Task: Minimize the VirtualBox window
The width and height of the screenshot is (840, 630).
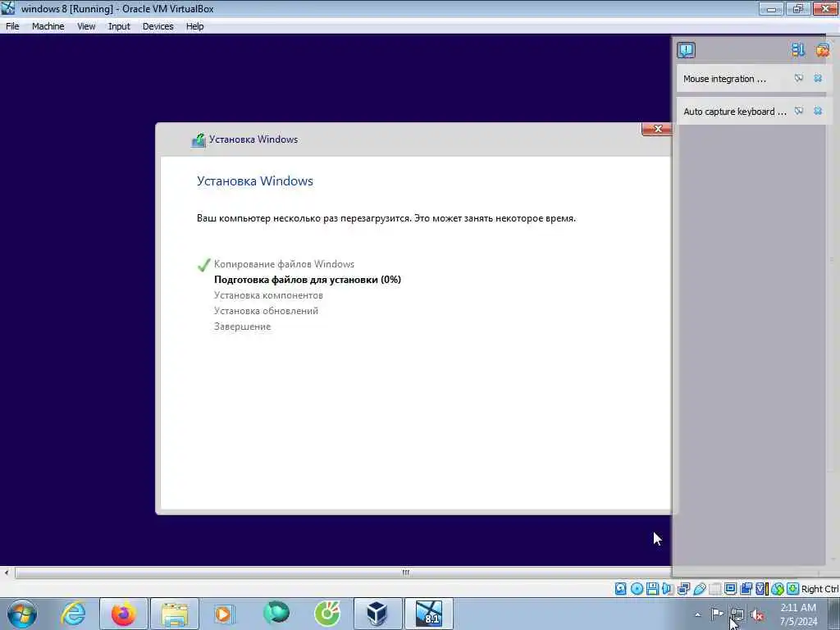Action: click(x=771, y=8)
